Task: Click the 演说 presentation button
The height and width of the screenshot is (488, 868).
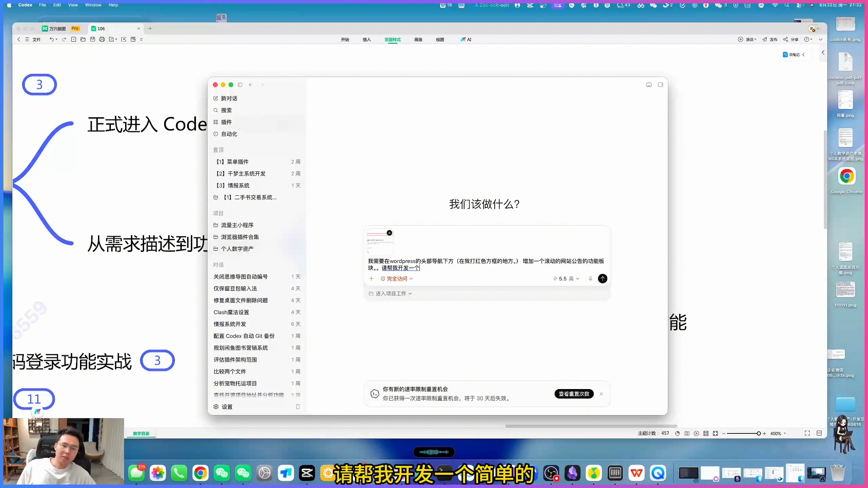Action: pyautogui.click(x=747, y=40)
